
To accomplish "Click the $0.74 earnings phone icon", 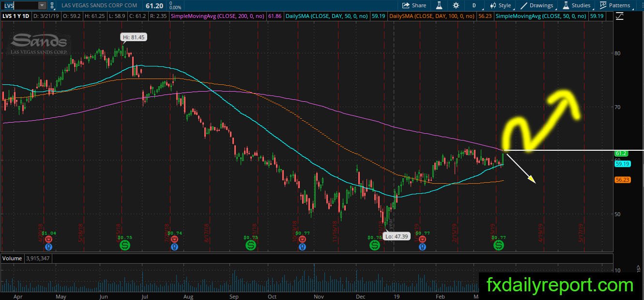I will (175, 239).
